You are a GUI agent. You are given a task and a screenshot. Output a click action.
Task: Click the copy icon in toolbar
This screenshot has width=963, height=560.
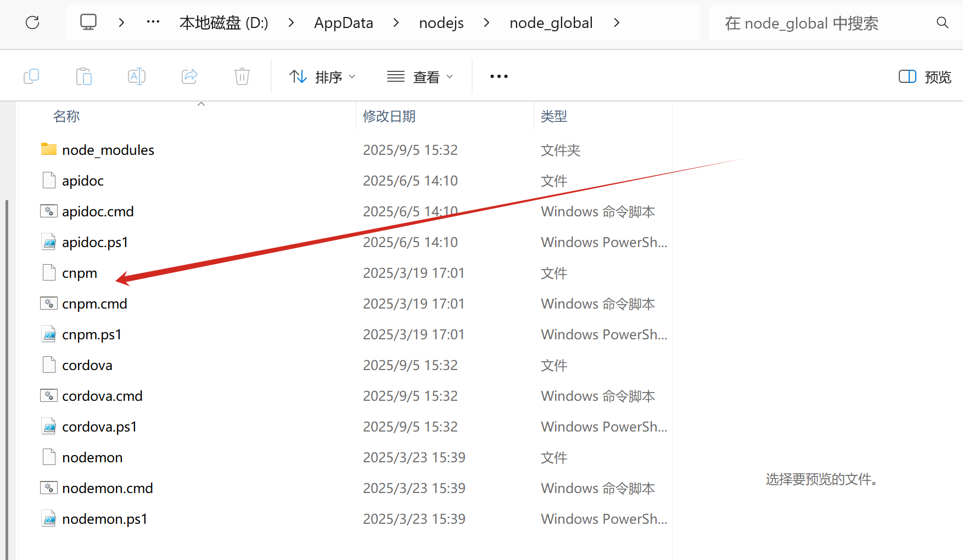[x=31, y=76]
